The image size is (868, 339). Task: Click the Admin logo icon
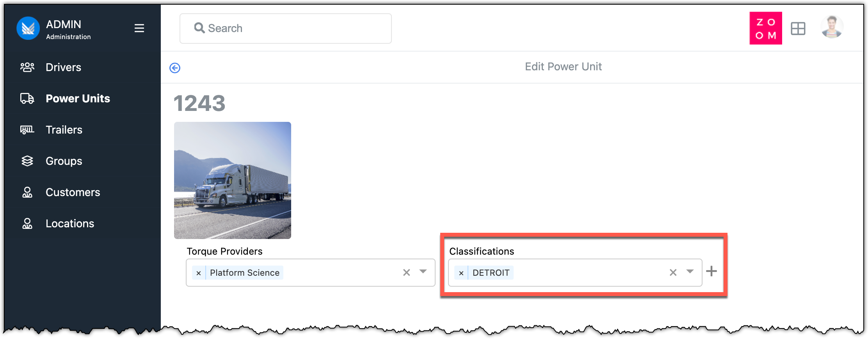pyautogui.click(x=28, y=28)
